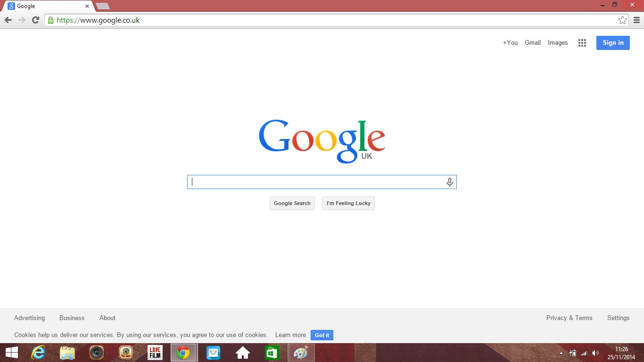This screenshot has width=644, height=362.
Task: Open the Chrome hamburger menu
Action: tap(637, 20)
